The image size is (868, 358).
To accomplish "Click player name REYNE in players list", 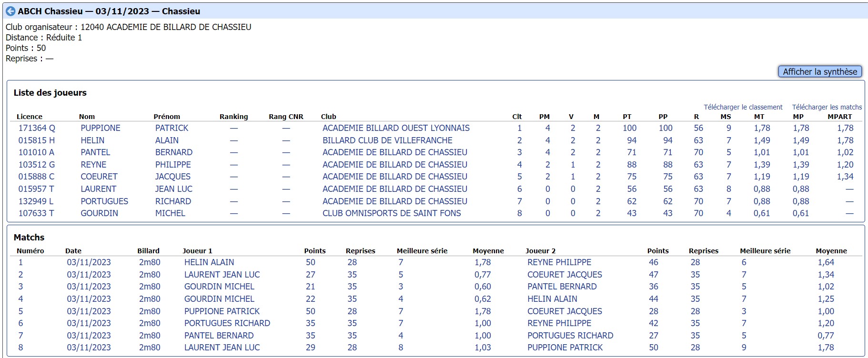I will tap(93, 165).
